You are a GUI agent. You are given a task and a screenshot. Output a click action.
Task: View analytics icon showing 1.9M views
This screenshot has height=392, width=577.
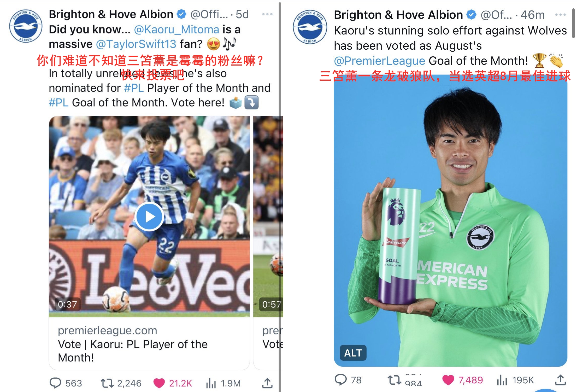coord(211,383)
